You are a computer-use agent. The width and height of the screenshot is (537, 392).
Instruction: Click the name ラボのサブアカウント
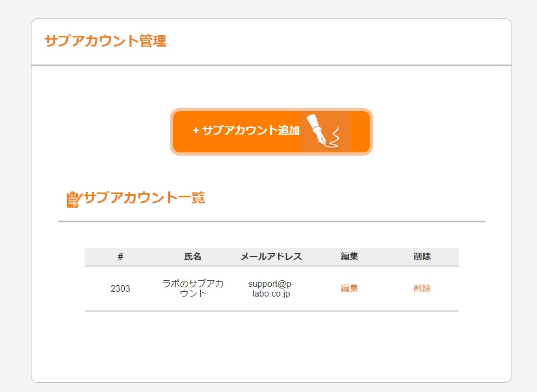coord(193,288)
